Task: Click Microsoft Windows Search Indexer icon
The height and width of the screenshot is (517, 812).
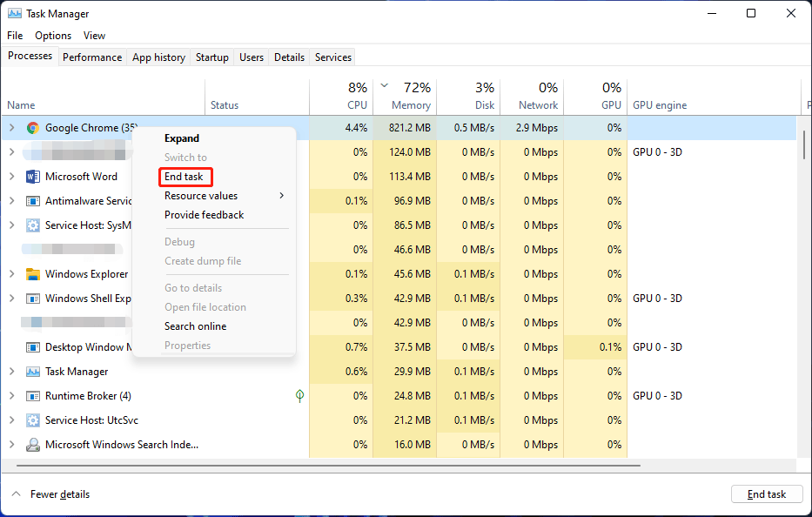Action: 32,445
